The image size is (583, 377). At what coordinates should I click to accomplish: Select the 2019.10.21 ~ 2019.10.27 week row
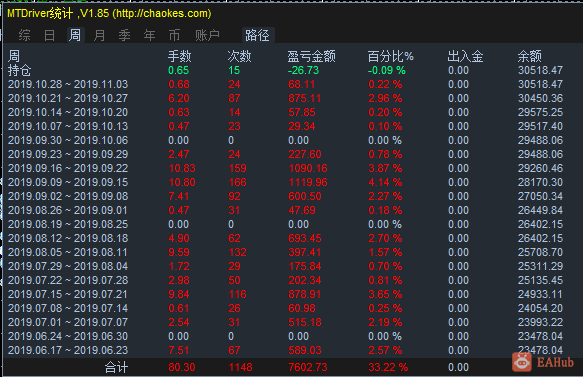coord(286,98)
